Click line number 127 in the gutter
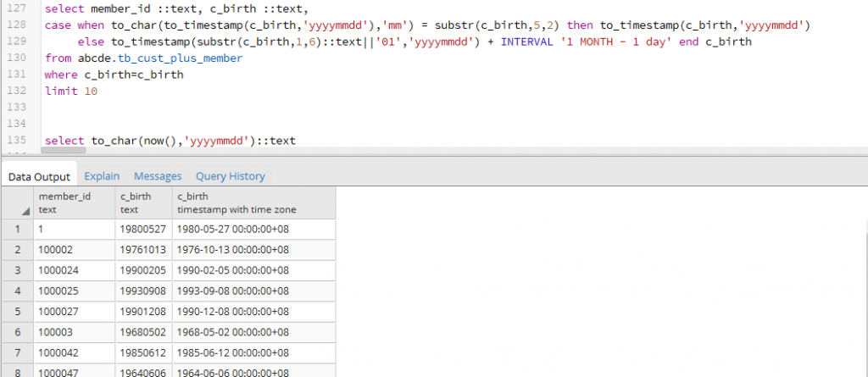Image resolution: width=868 pixels, height=377 pixels. point(18,8)
